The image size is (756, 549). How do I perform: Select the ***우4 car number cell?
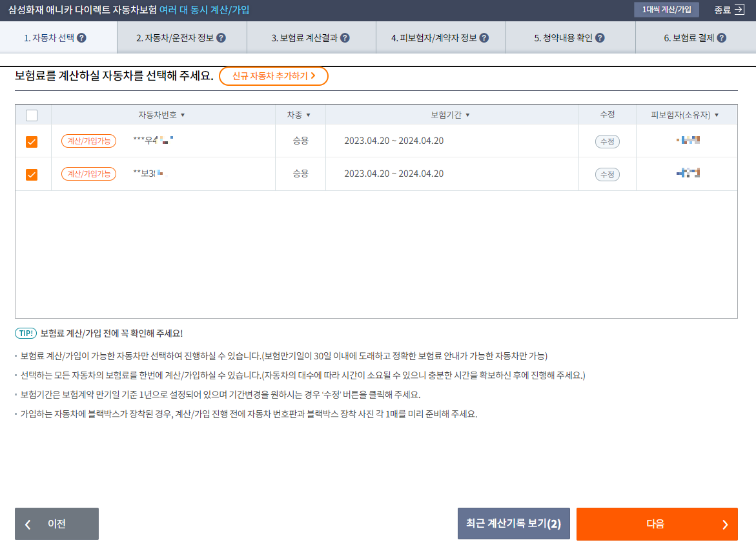pyautogui.click(x=153, y=141)
